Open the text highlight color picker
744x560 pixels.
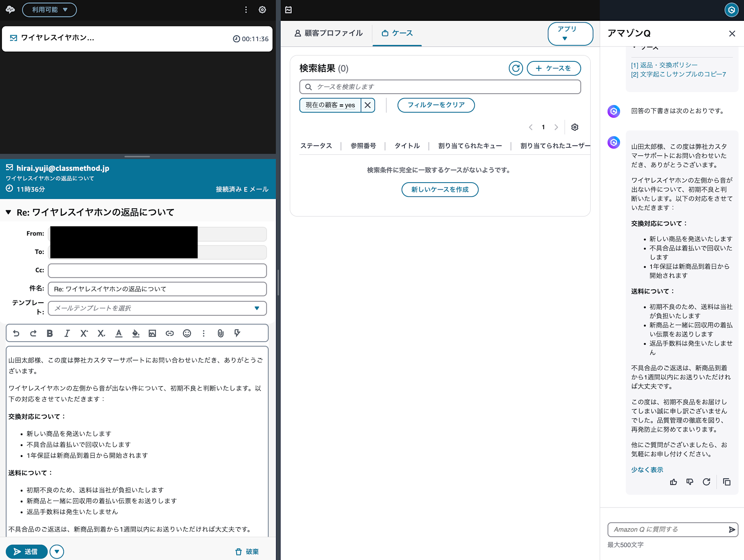coord(136,333)
